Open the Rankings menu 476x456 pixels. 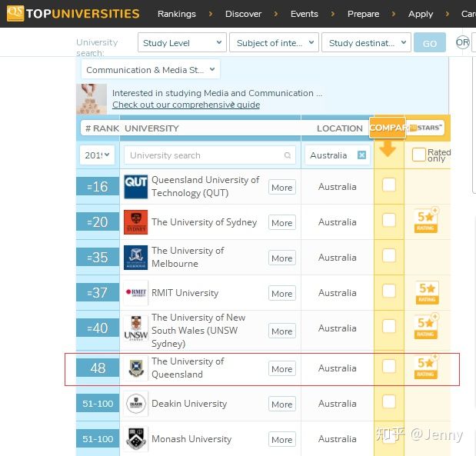pyautogui.click(x=177, y=14)
